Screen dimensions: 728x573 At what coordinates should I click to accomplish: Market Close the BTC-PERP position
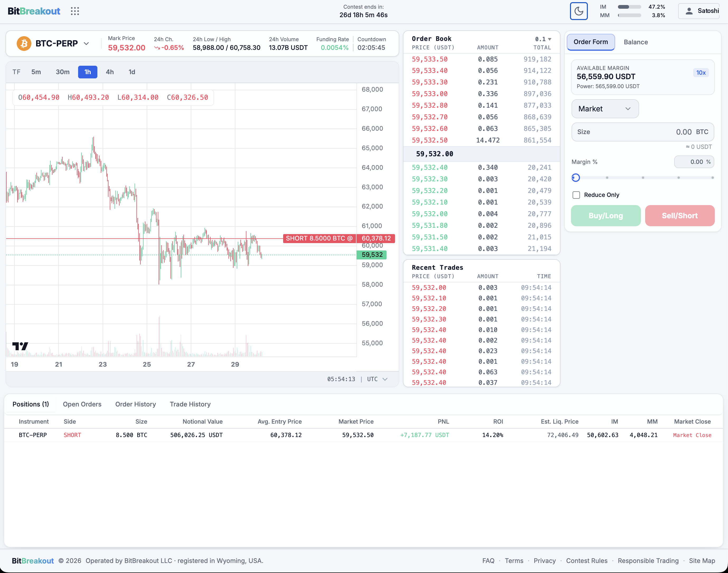click(692, 435)
